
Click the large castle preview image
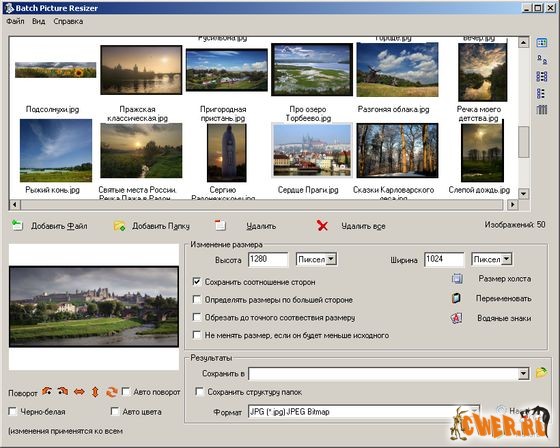tap(94, 307)
